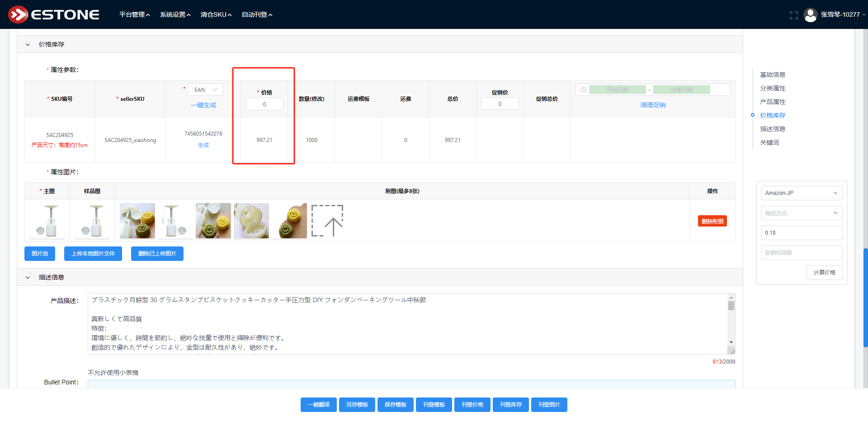Screen dimensions: 868x421
Task: Collapse the 价格库存 section
Action: 28,44
